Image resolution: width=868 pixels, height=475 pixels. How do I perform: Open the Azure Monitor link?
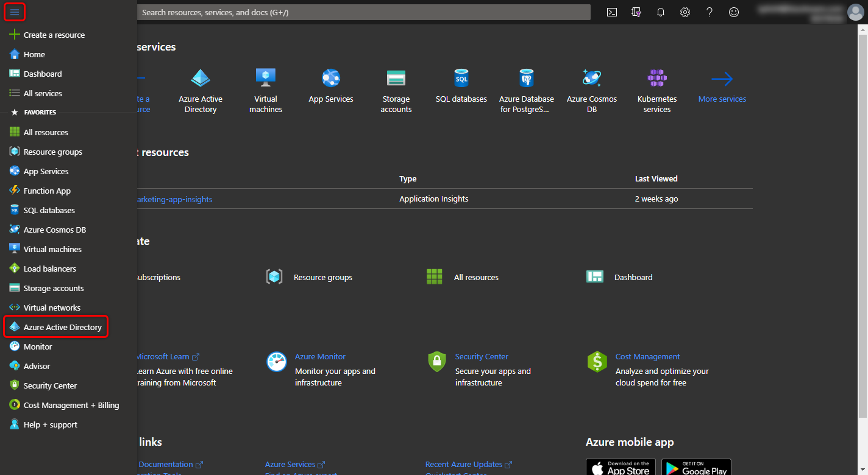tap(320, 357)
